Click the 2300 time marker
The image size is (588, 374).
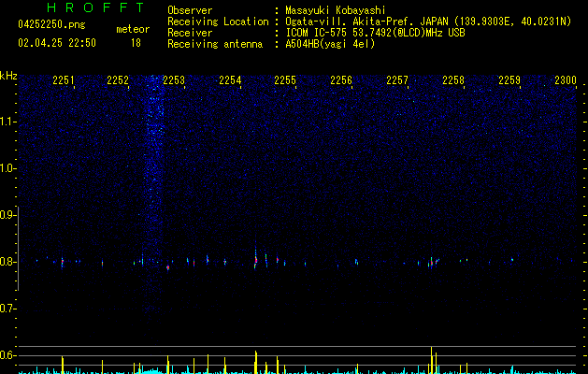566,80
